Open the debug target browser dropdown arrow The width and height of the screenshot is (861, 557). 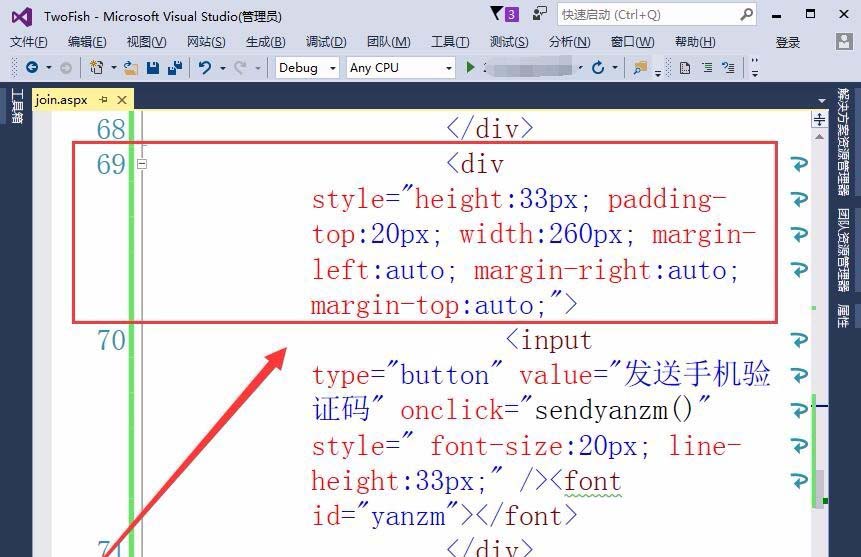580,68
